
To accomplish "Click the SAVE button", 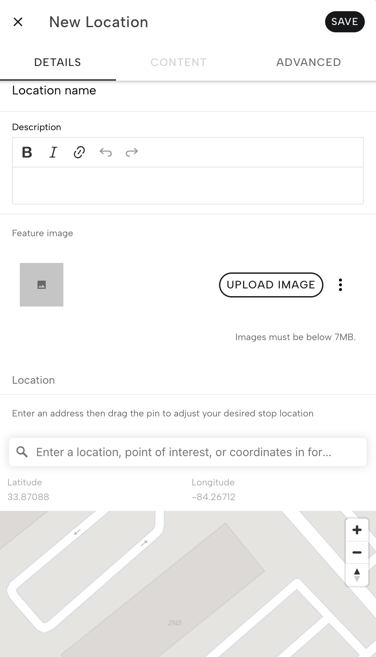I will 345,22.
